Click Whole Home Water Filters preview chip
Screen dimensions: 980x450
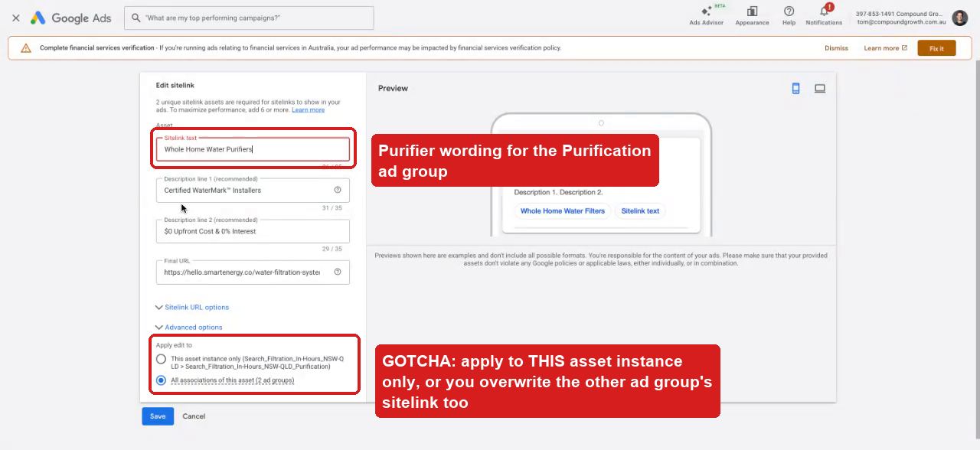coord(563,211)
